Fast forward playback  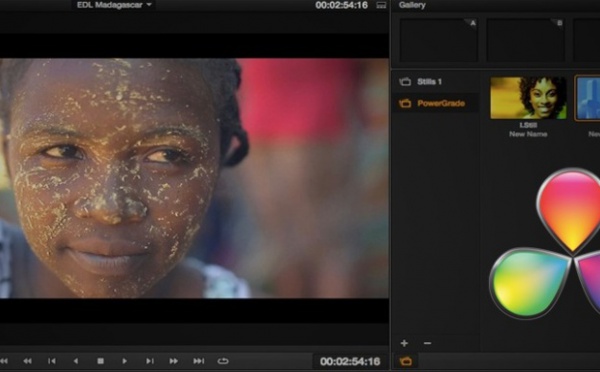pyautogui.click(x=173, y=361)
